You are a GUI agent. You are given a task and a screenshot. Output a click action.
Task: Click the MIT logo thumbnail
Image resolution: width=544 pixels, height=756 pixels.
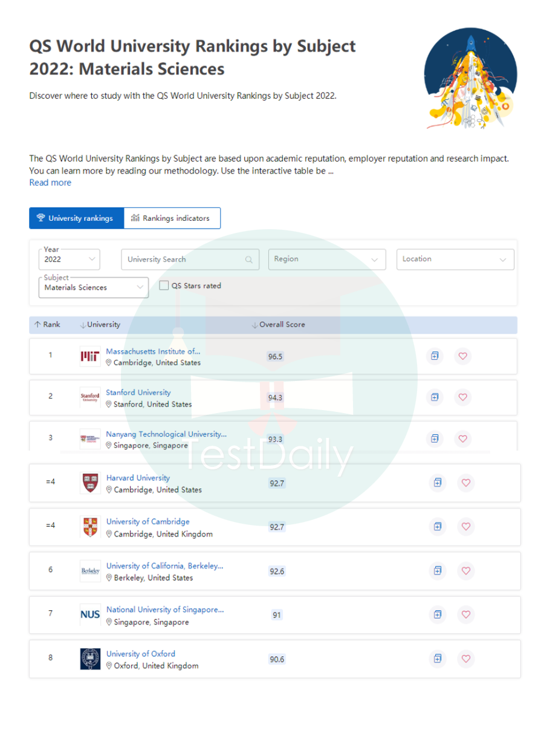point(90,356)
